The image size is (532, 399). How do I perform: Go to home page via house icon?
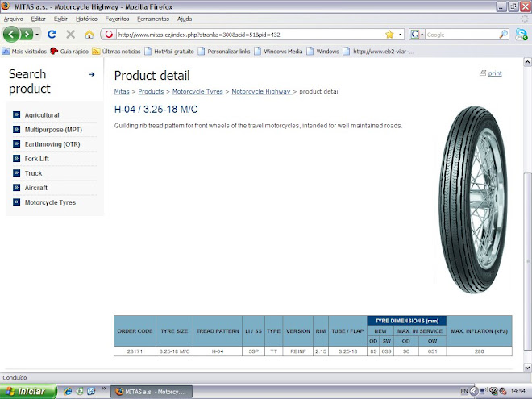[x=89, y=35]
